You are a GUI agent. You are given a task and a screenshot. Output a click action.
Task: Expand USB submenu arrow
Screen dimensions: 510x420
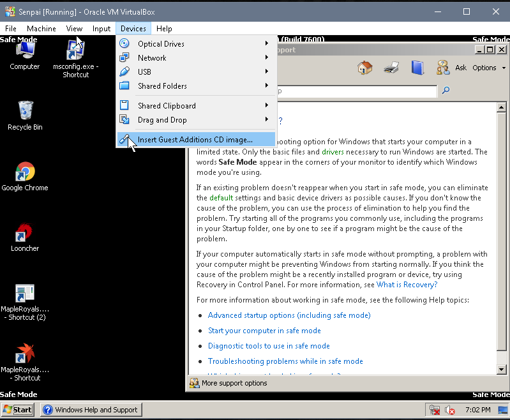(267, 71)
